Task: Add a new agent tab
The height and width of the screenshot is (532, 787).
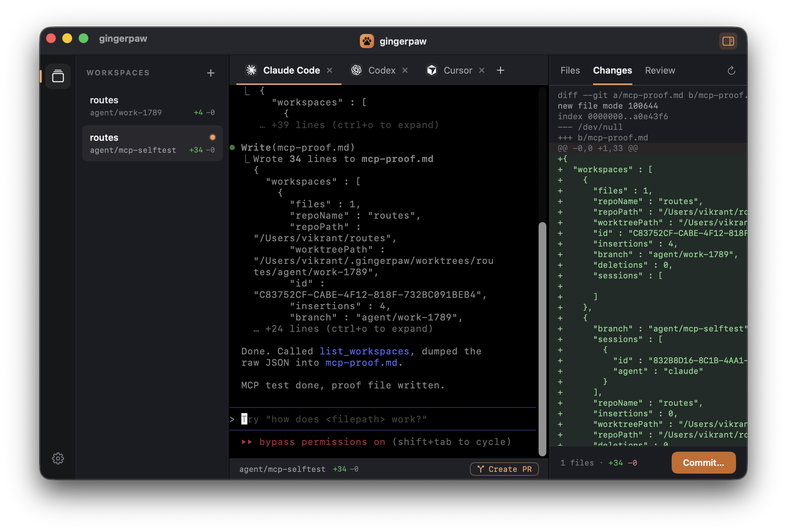Action: (500, 70)
